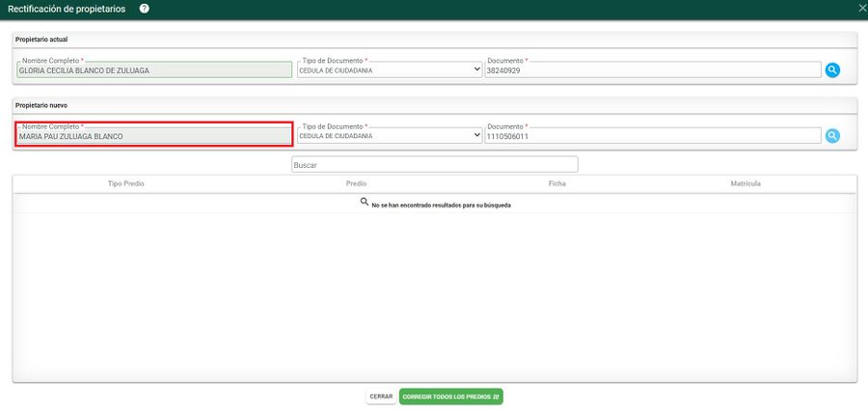Image resolution: width=868 pixels, height=410 pixels.
Task: Expand Tipo de Documento for Propietario actual
Action: pyautogui.click(x=390, y=70)
